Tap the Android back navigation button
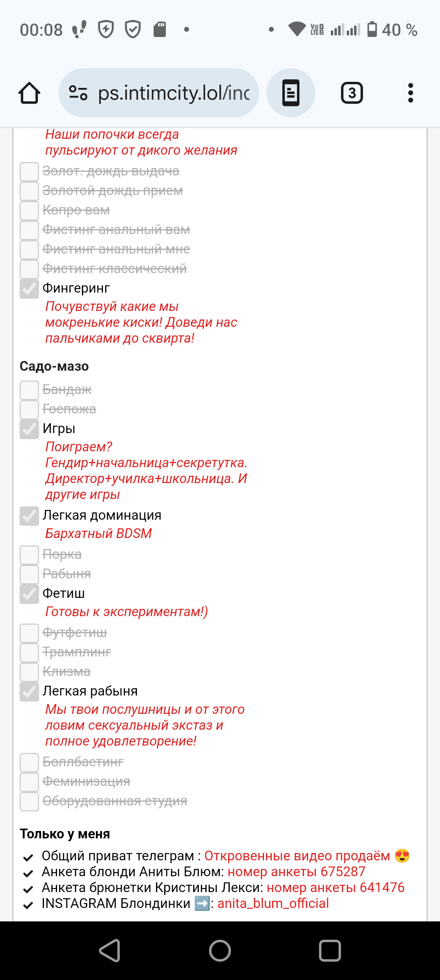The image size is (440, 980). 110,951
